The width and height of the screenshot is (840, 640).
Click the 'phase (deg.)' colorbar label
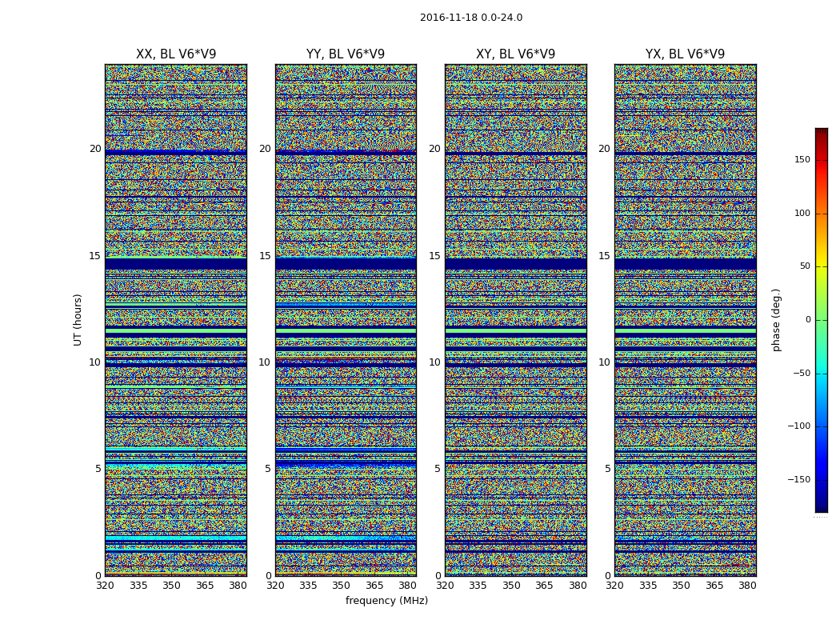click(x=776, y=320)
